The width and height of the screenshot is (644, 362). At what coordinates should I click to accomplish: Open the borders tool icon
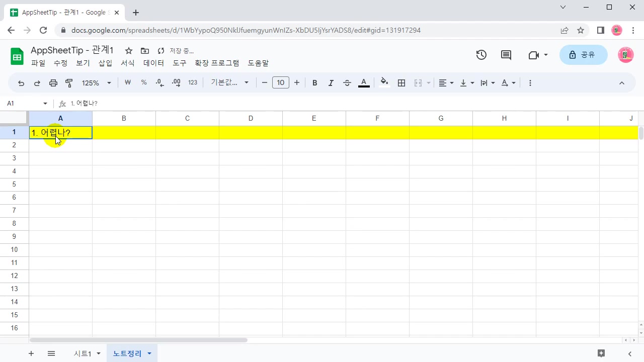[401, 83]
